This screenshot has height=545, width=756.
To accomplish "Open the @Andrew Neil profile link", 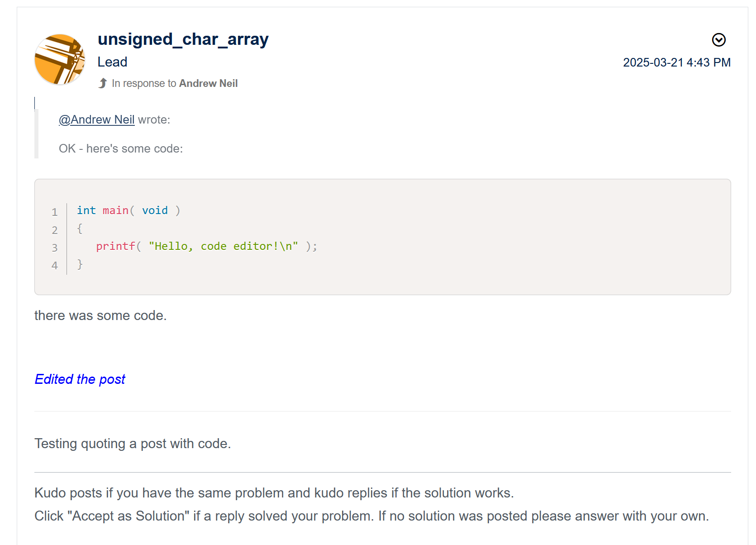I will (x=96, y=120).
